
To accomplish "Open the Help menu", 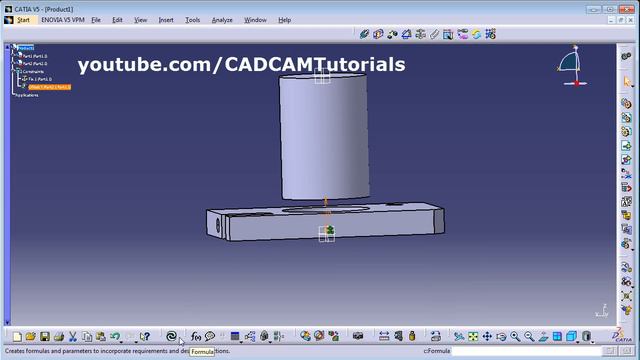I will 284,20.
